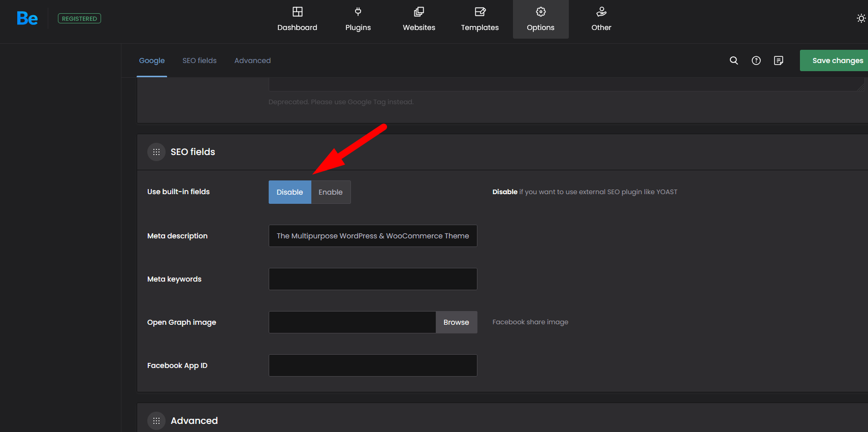Open the Dashboard menu

[297, 19]
